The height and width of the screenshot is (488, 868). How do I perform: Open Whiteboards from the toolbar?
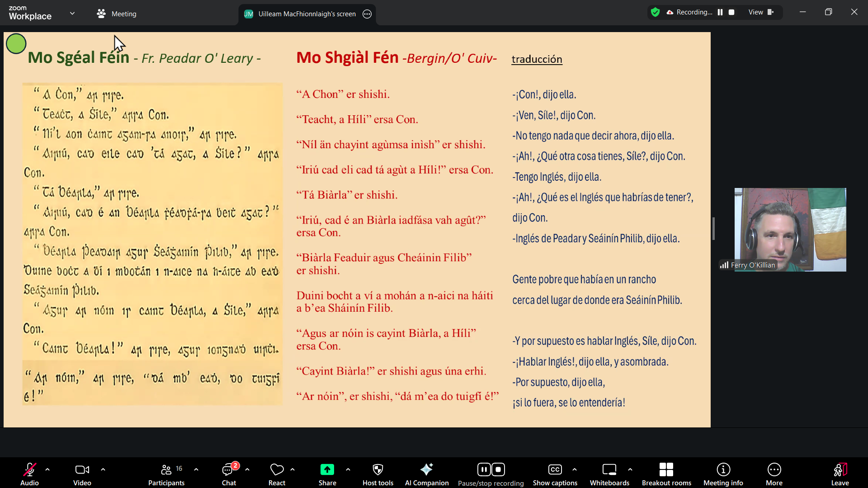(x=609, y=470)
